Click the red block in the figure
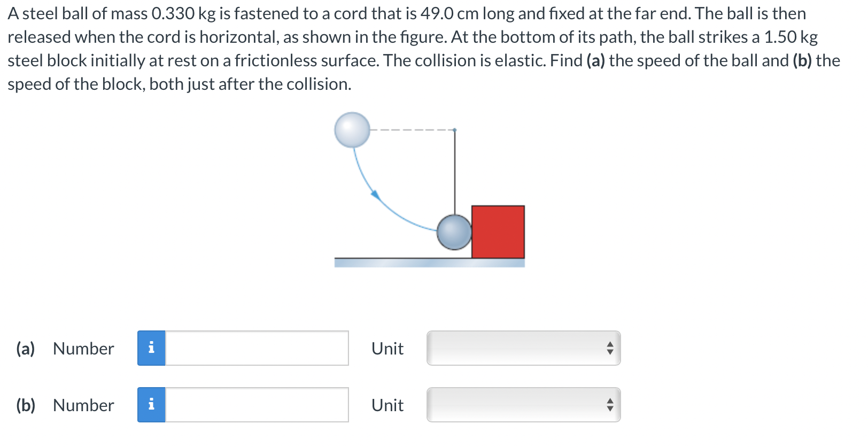Screen dimensions: 868x447 497,231
